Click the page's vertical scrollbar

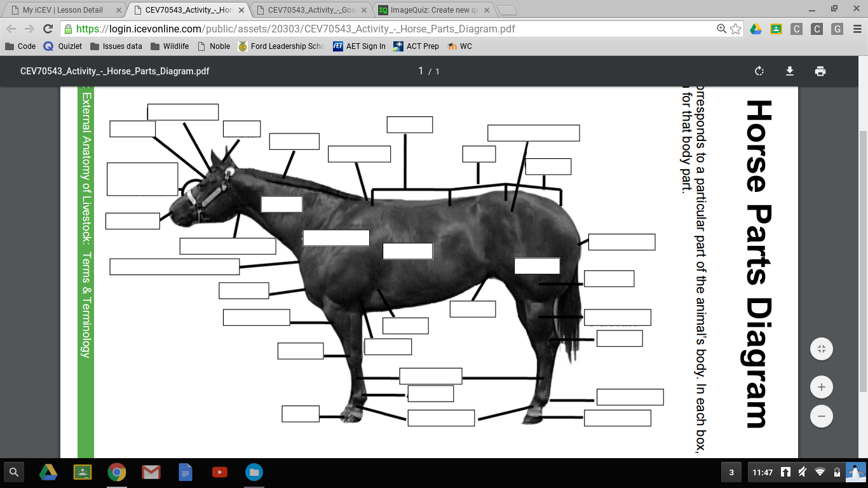pos(863,254)
